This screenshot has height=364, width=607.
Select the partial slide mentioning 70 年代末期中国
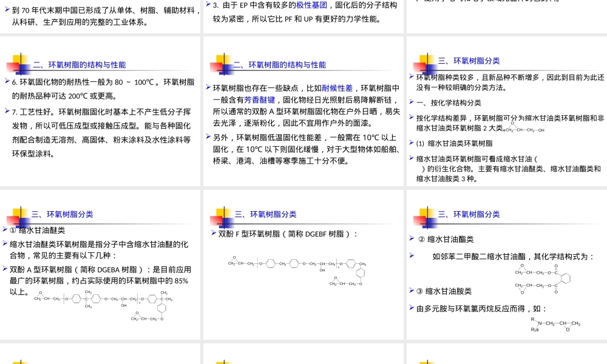tap(100, 16)
